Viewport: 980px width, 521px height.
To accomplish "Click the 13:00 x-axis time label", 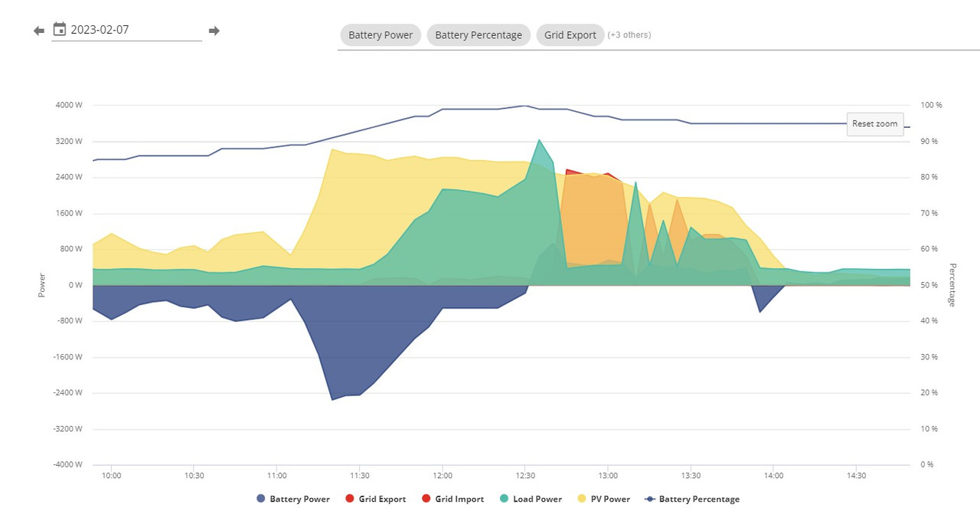I will click(x=608, y=476).
